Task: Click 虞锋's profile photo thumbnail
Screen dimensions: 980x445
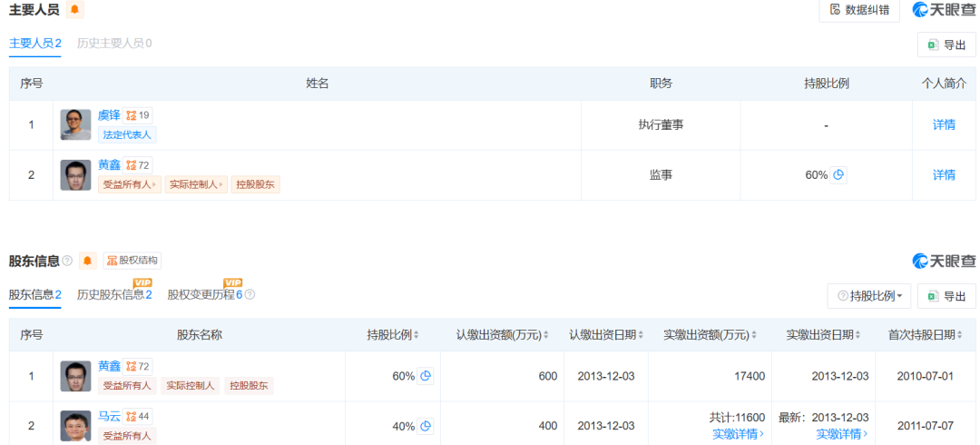Action: click(75, 124)
